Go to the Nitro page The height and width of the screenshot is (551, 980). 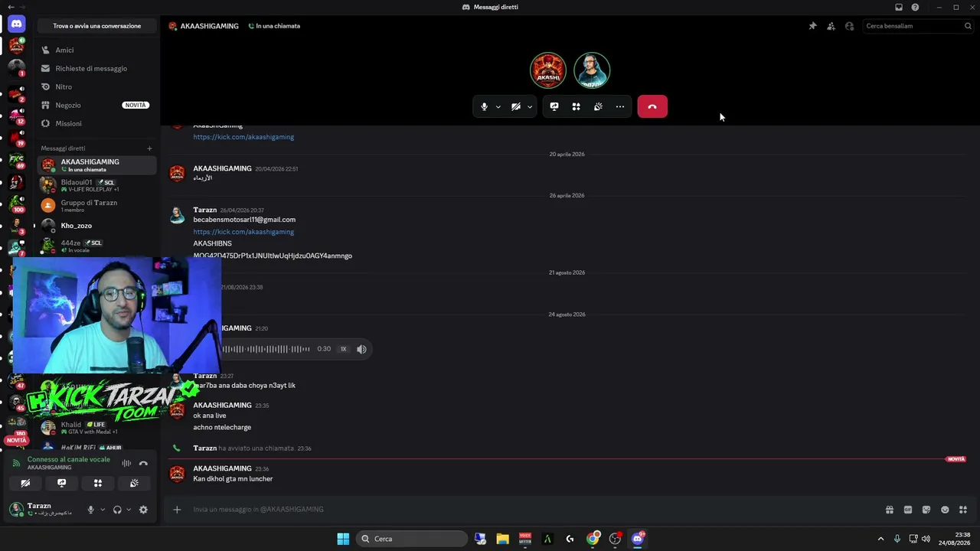96,86
